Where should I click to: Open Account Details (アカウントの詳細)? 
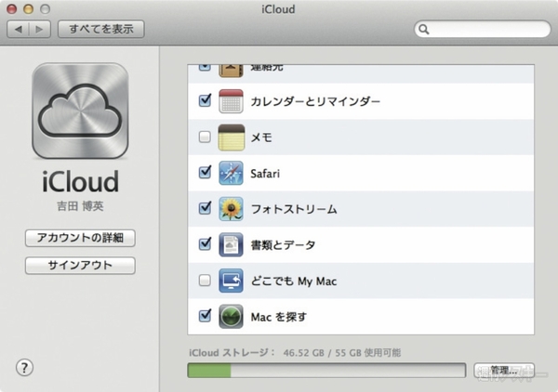(80, 238)
